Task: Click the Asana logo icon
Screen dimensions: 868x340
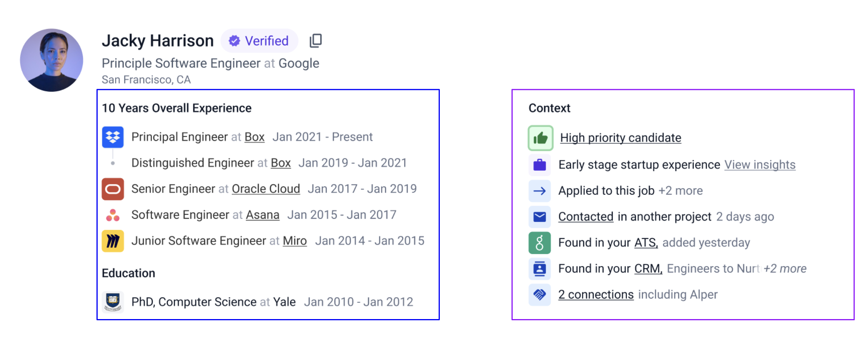Action: pyautogui.click(x=113, y=215)
